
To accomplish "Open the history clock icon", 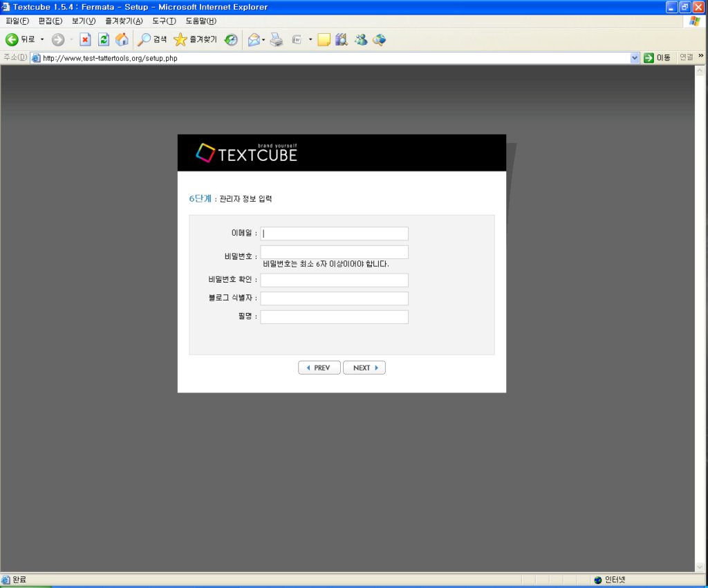I will pos(231,39).
